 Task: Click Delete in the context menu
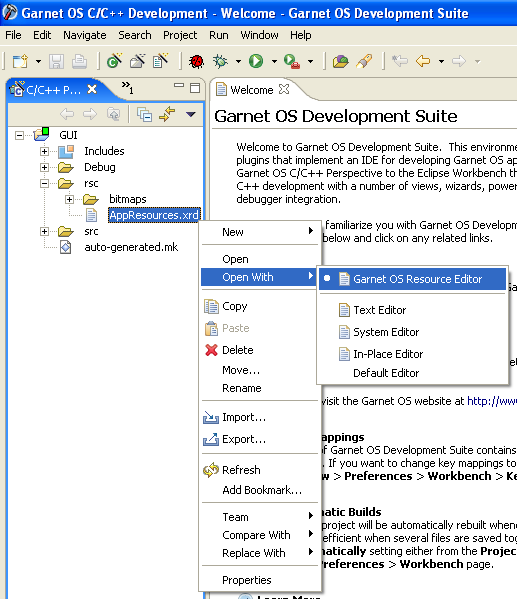[x=259, y=350]
